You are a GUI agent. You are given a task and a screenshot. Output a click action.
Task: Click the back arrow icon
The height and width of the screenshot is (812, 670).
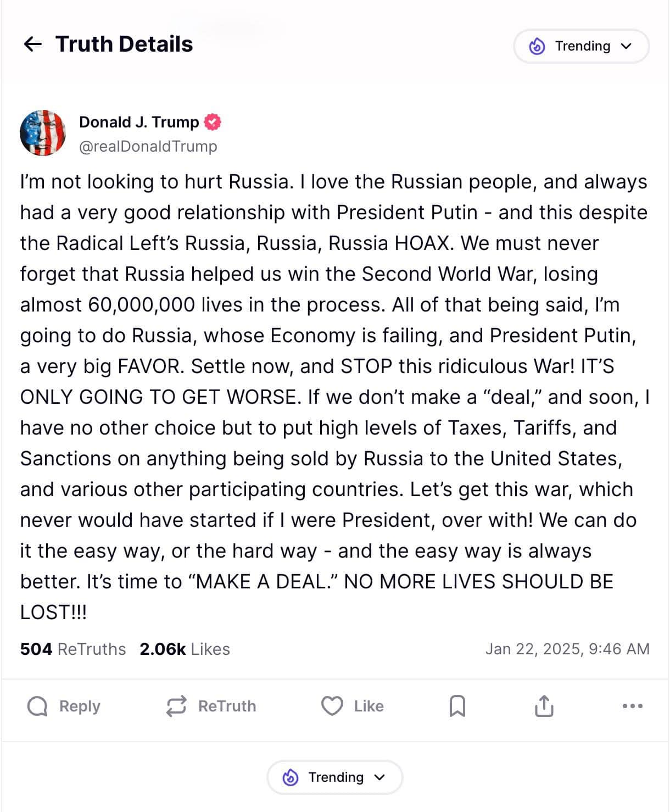33,44
